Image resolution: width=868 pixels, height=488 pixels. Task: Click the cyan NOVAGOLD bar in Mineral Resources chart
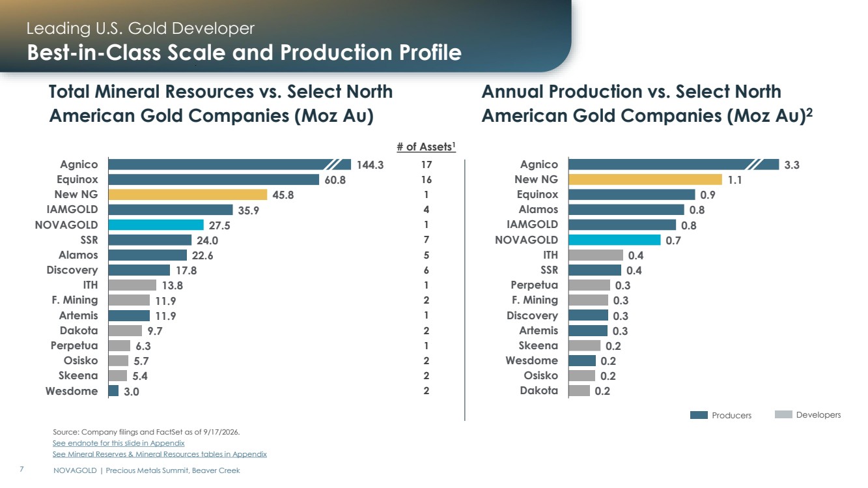[x=156, y=225]
